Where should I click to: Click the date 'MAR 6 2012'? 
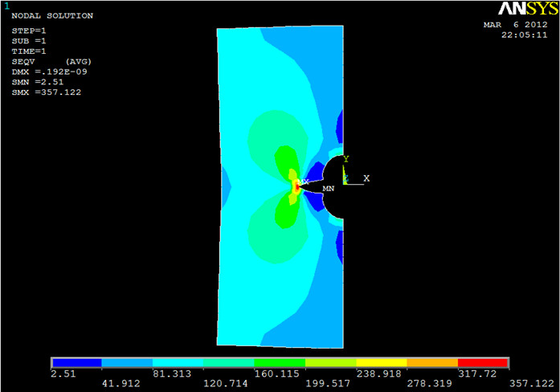515,25
